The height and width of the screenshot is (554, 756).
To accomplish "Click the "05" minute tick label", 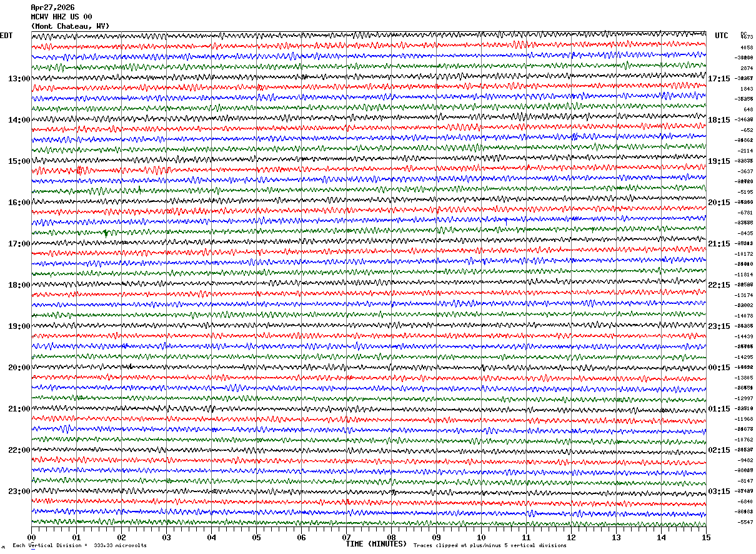I will point(256,537).
